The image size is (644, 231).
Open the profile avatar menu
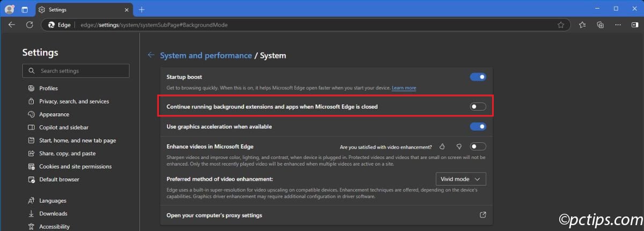[x=10, y=9]
